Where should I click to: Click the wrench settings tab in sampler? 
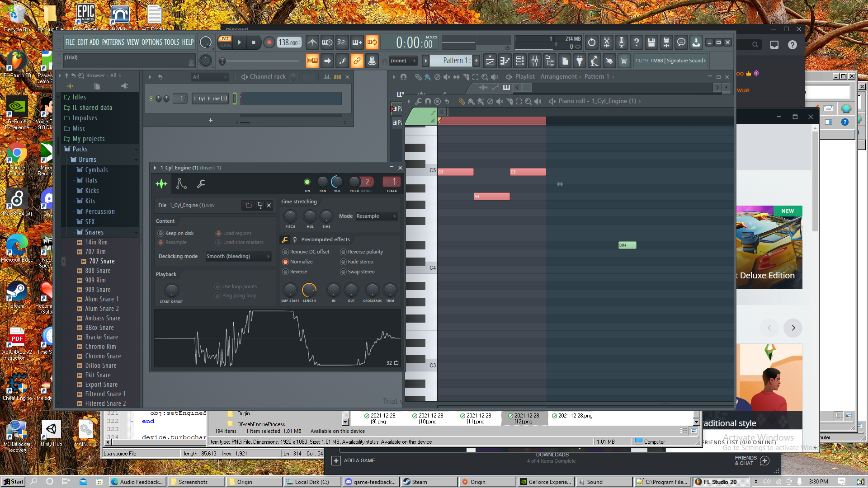pyautogui.click(x=201, y=183)
